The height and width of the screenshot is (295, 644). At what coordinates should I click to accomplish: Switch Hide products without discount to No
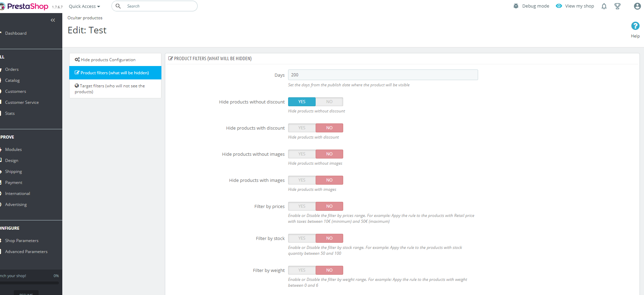pos(329,102)
